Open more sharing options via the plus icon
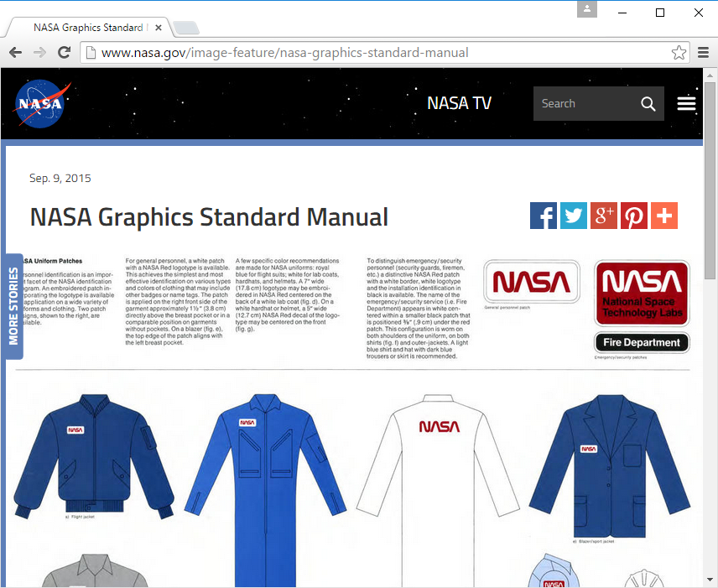 coord(664,216)
